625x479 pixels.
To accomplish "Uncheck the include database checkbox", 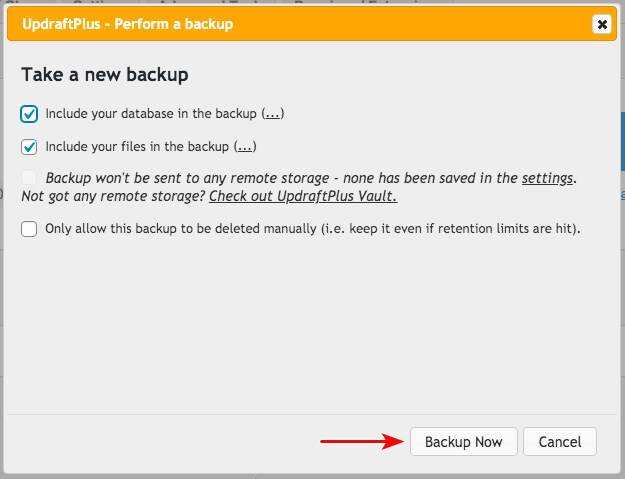I will (x=29, y=114).
